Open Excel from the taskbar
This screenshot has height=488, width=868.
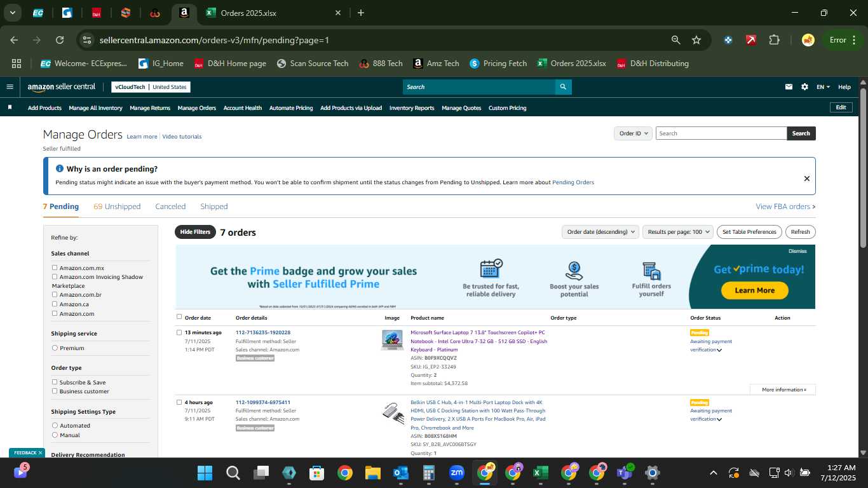pos(540,473)
